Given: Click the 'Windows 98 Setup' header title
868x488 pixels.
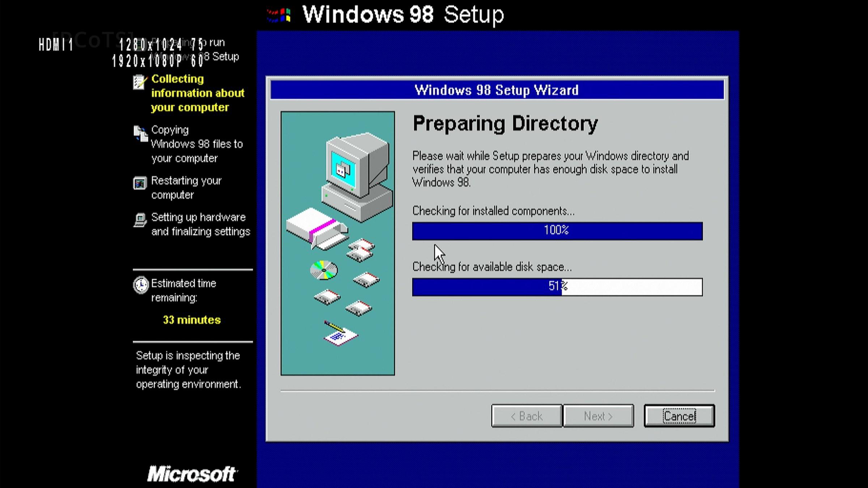Looking at the screenshot, I should [x=403, y=15].
